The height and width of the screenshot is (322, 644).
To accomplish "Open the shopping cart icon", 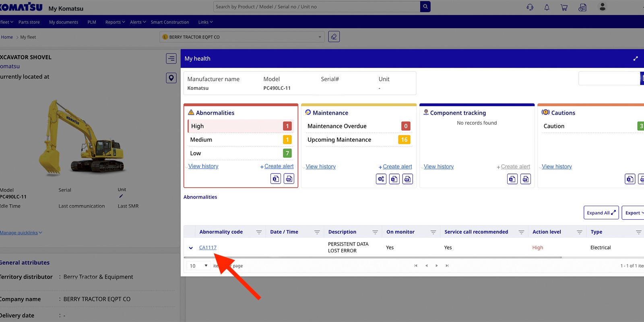I will pyautogui.click(x=564, y=7).
